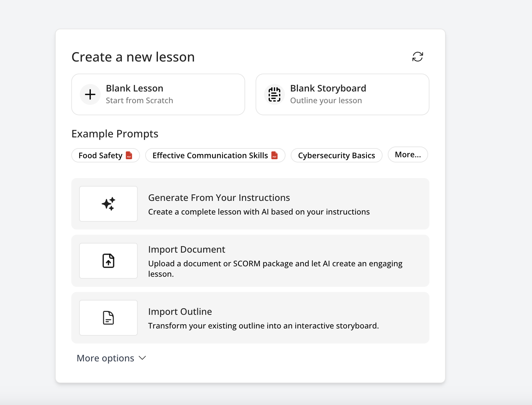Image resolution: width=532 pixels, height=405 pixels.
Task: Choose the Effective Communication Skills prompt
Action: pos(210,156)
